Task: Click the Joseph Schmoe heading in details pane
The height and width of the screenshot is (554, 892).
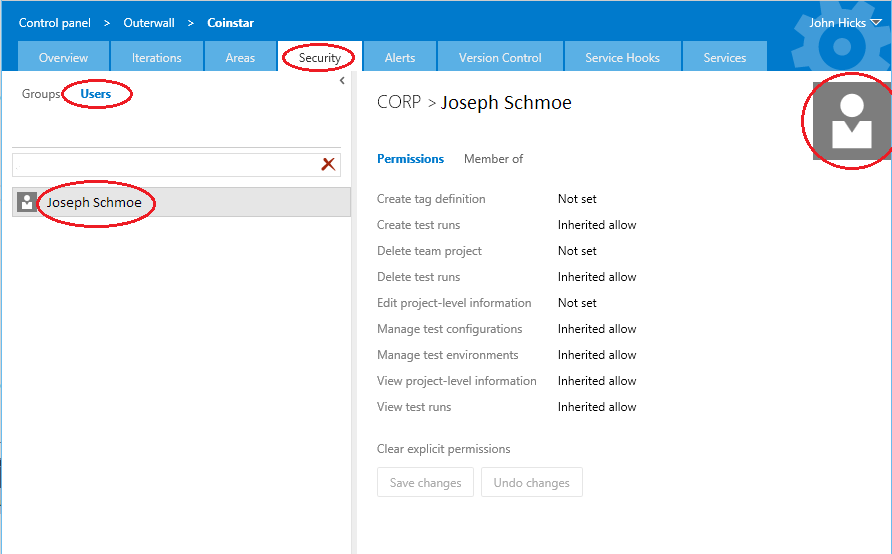Action: [x=506, y=102]
